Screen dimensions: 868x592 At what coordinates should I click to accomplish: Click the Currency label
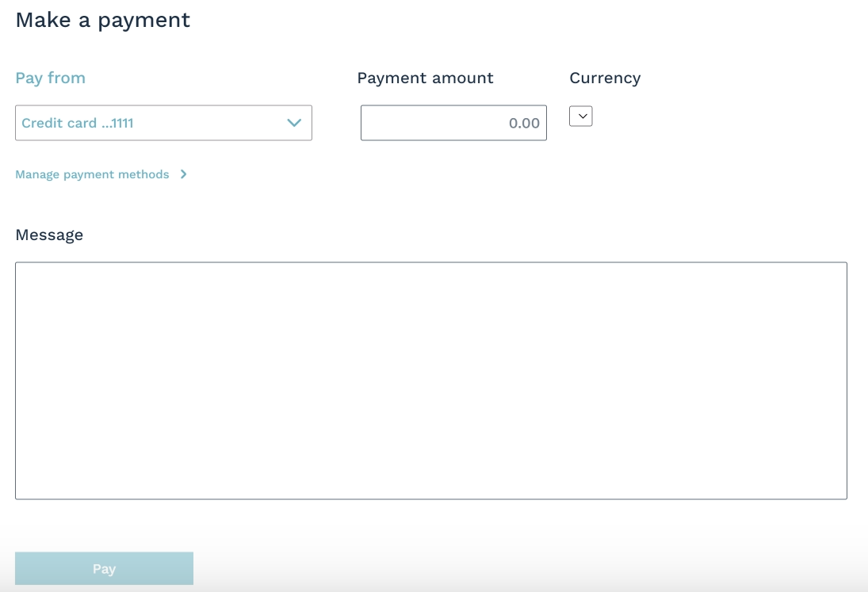pos(605,78)
